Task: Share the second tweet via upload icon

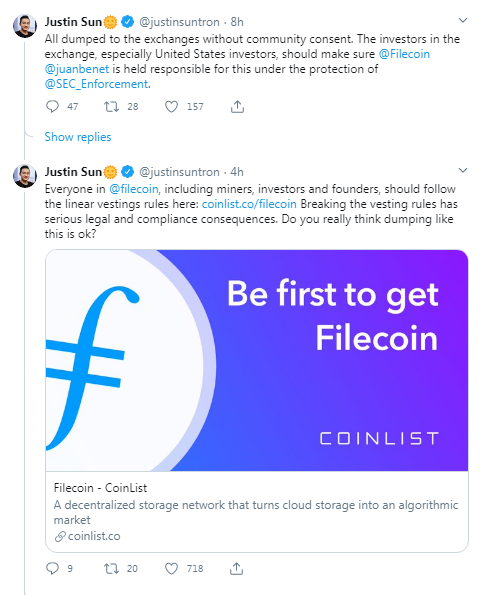Action: 236,568
